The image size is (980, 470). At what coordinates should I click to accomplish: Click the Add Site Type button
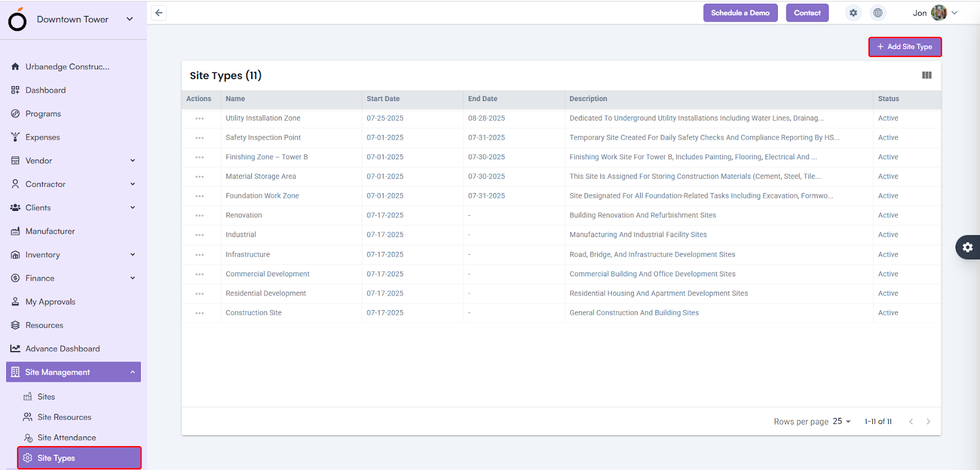[x=905, y=47]
